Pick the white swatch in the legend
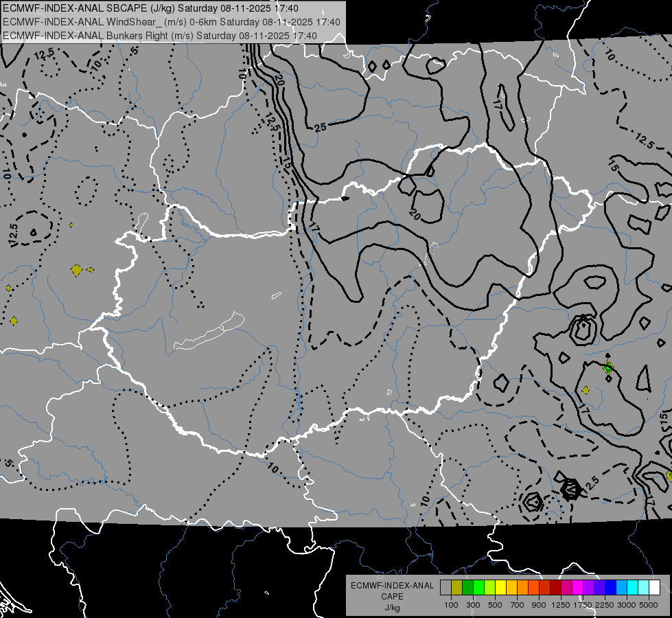Screen dimensions: 672x618 click(x=654, y=587)
